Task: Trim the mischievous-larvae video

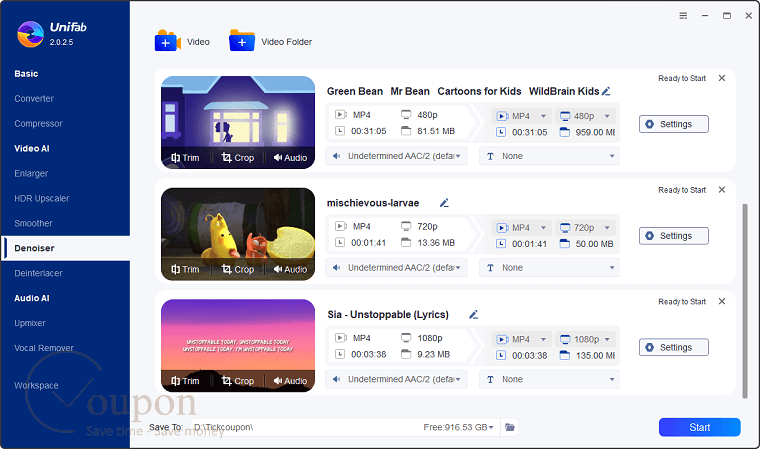Action: [185, 269]
